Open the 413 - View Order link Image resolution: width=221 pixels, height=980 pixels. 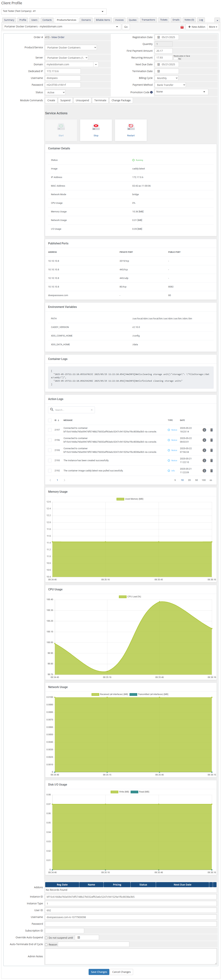55,37
